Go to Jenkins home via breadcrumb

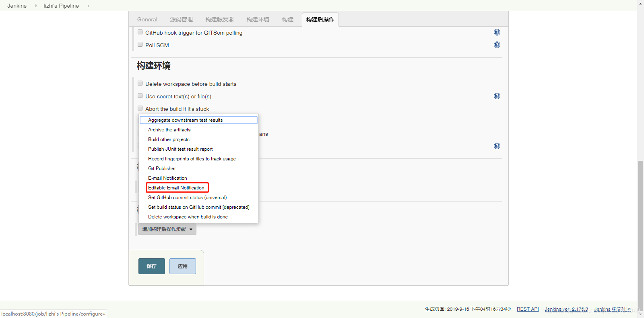(x=17, y=6)
